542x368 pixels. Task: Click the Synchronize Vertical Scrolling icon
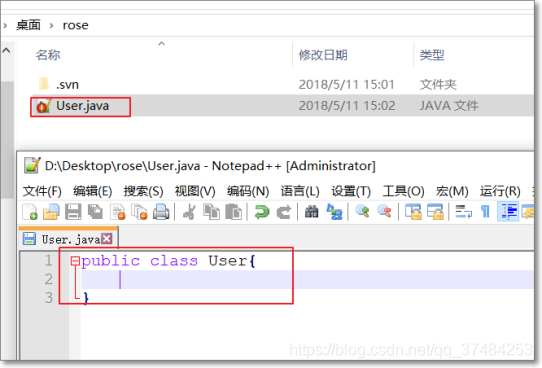[413, 211]
